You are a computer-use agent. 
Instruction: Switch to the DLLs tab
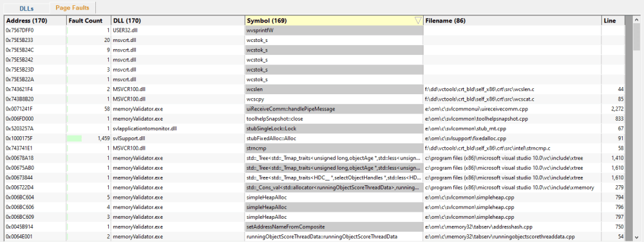coord(26,8)
